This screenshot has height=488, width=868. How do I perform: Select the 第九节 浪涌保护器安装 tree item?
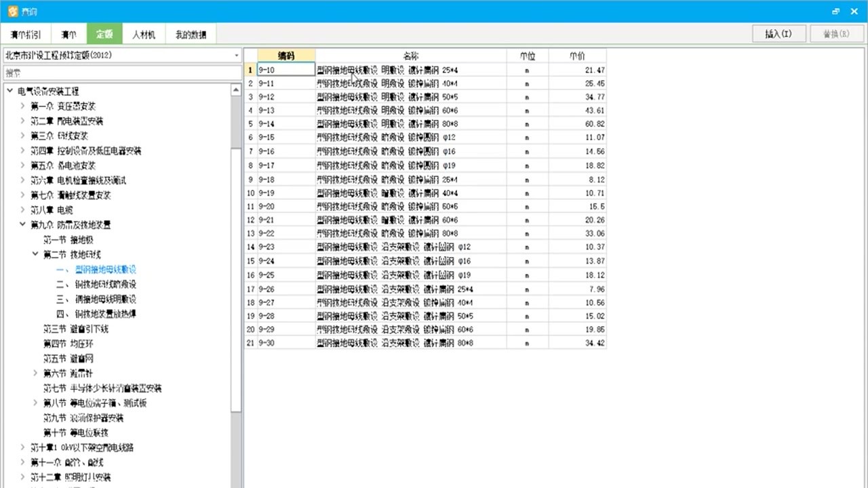83,418
